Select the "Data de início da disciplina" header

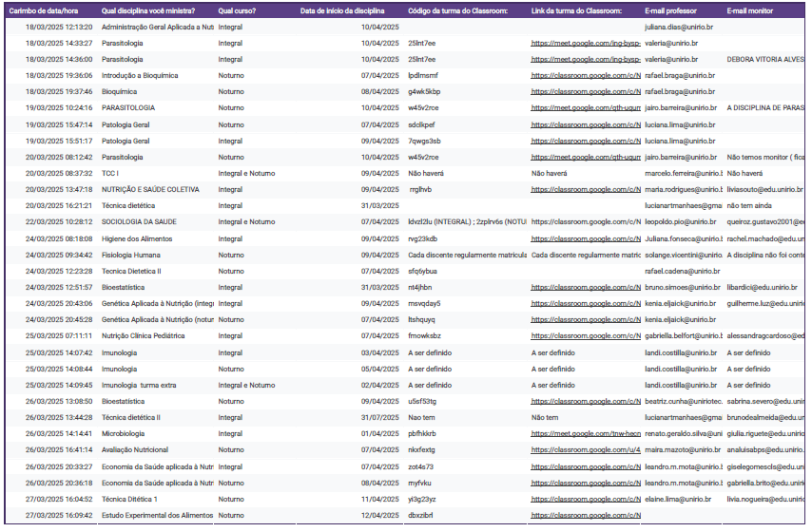(x=342, y=10)
